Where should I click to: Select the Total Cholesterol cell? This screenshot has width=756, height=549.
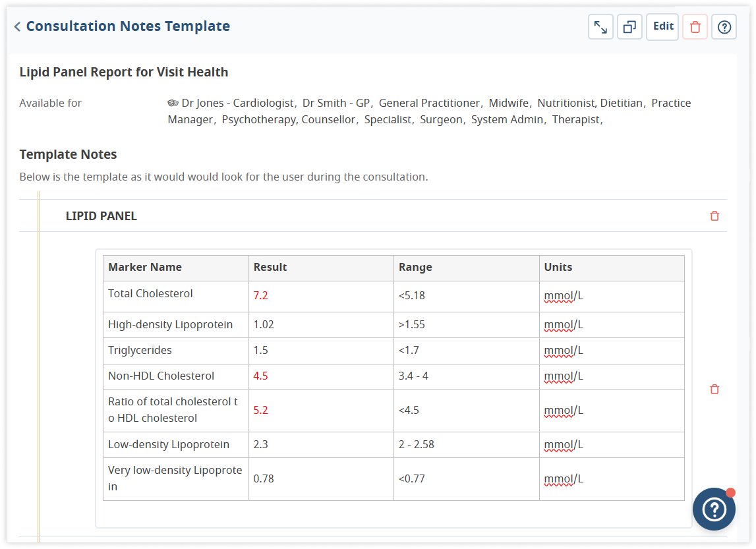pyautogui.click(x=176, y=296)
